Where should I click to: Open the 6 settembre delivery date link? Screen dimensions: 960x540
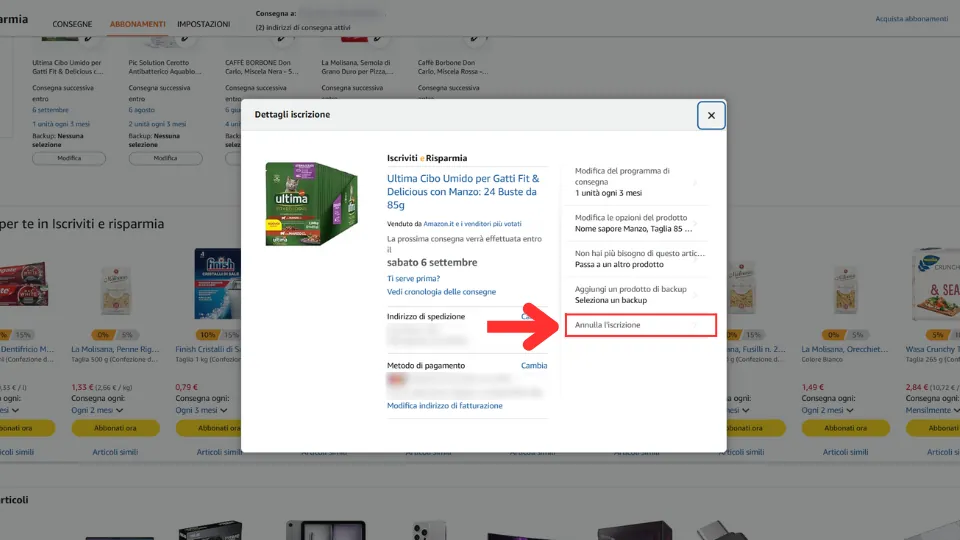tap(50, 110)
